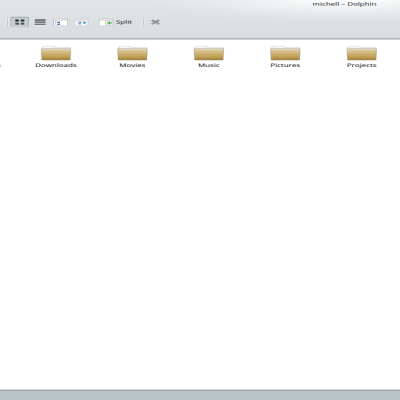Switch to Details list view mode
The image size is (400, 400).
click(x=40, y=22)
